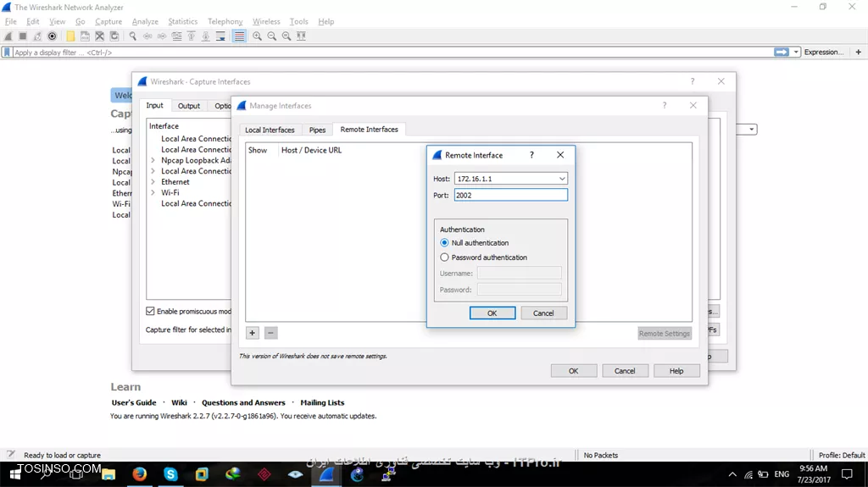The height and width of the screenshot is (487, 868).
Task: Click Cancel in Manage Interfaces dialog
Action: (625, 371)
